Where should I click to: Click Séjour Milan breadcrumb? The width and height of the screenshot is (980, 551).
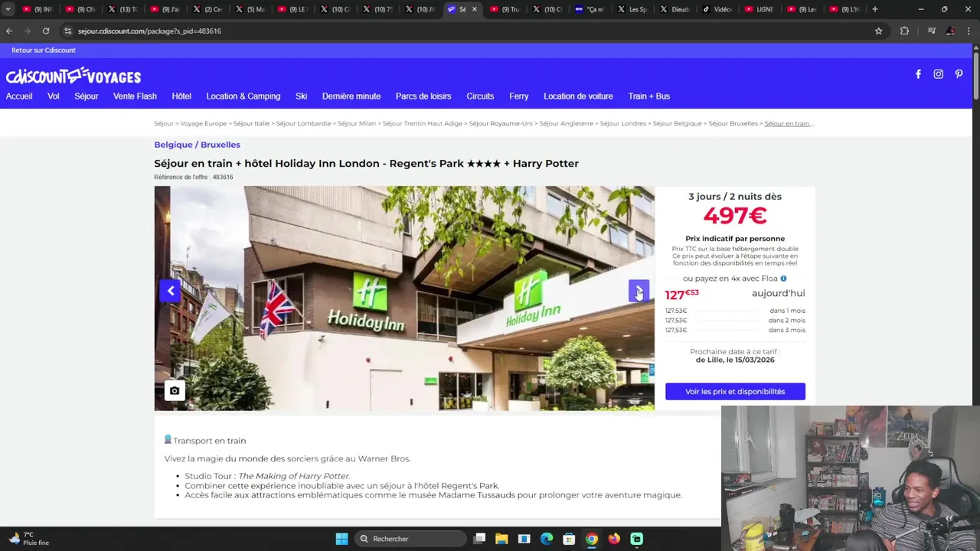tap(357, 123)
